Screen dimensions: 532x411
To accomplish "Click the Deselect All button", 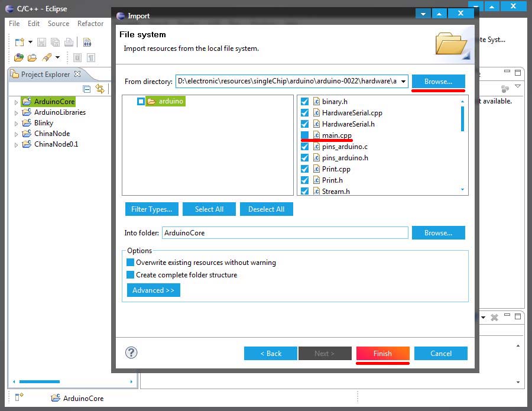I will pos(267,209).
